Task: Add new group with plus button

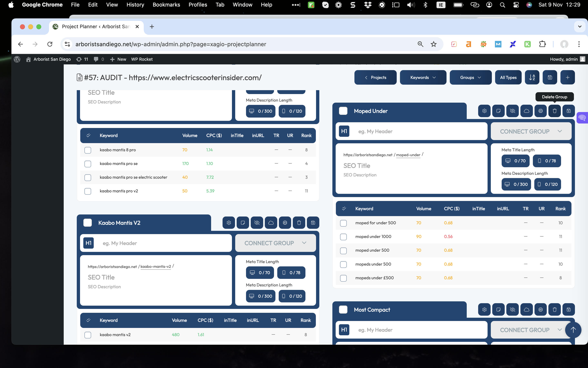Action: pyautogui.click(x=568, y=77)
